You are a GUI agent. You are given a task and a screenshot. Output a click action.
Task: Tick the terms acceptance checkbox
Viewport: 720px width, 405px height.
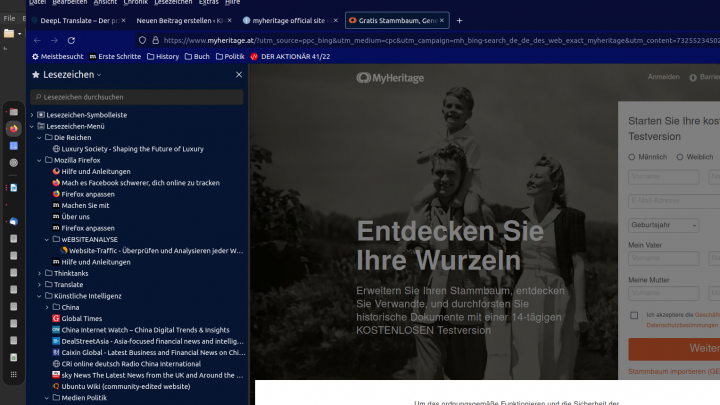(634, 315)
